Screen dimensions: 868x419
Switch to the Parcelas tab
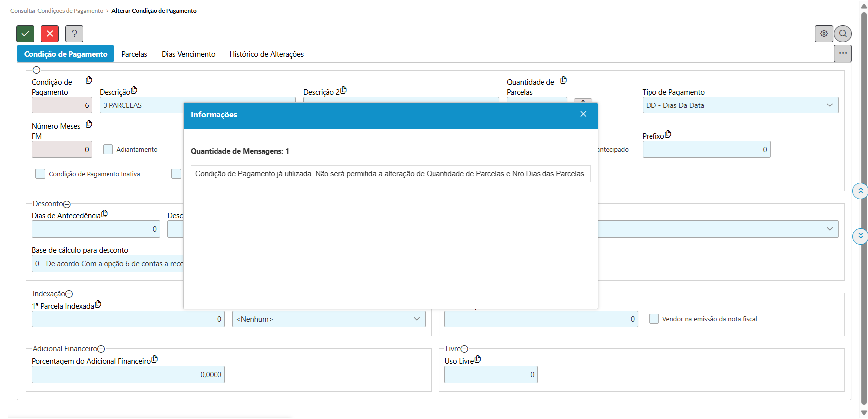coord(134,54)
